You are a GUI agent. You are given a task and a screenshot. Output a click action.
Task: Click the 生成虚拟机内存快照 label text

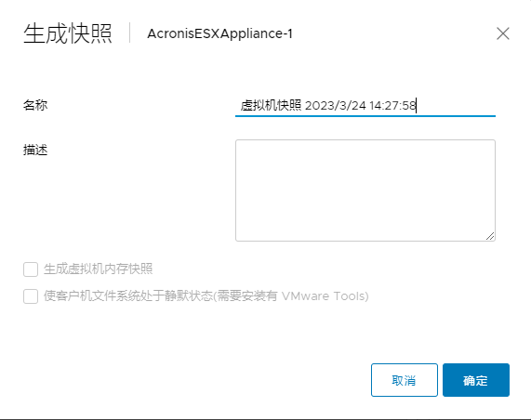click(x=99, y=269)
